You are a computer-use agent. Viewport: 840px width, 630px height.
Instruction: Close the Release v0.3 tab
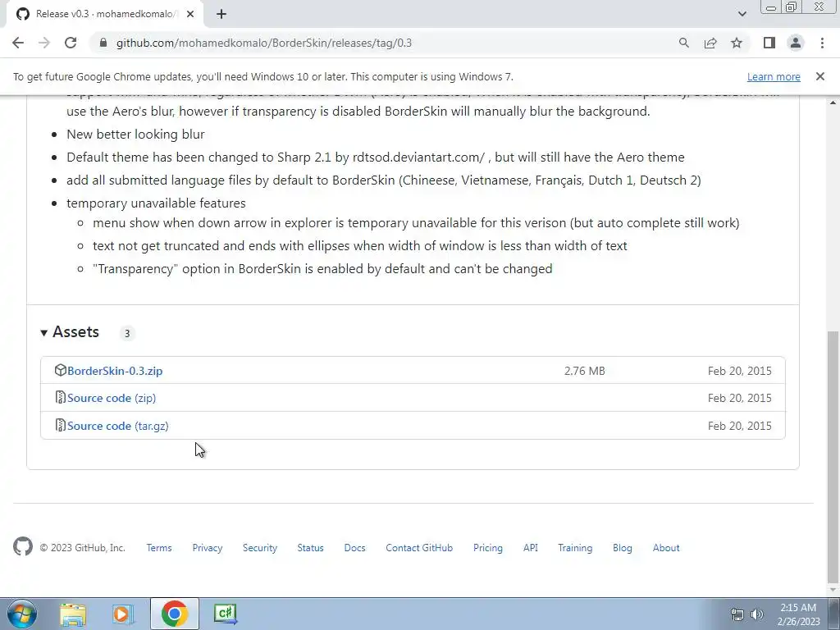click(190, 14)
